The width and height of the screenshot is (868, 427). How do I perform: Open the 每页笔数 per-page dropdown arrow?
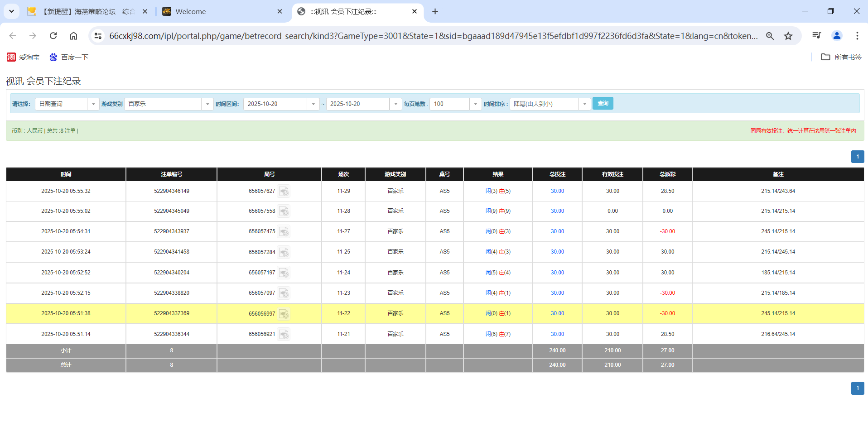pyautogui.click(x=475, y=104)
